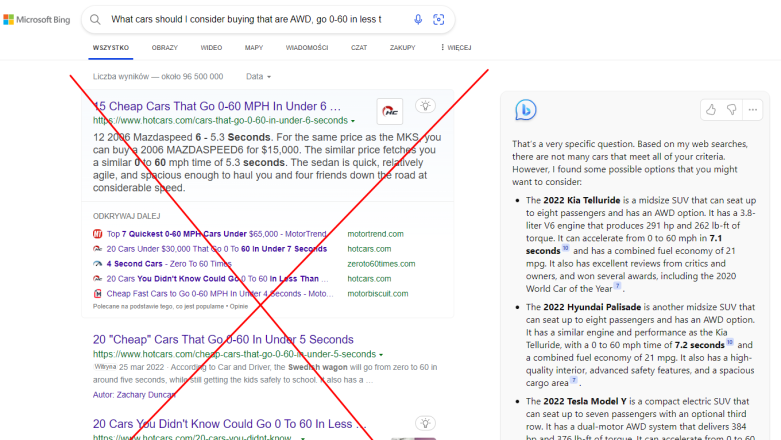
Task: Click the Bing chat logo icon
Action: click(525, 110)
